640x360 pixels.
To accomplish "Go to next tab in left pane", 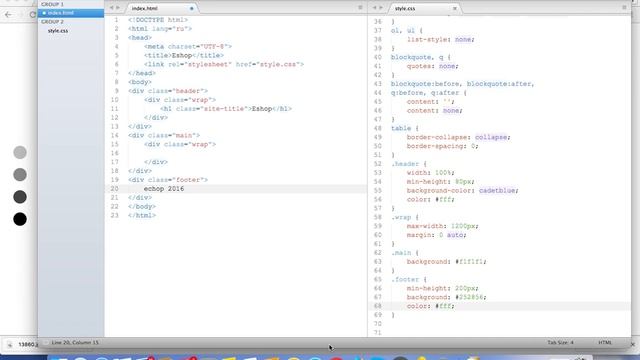I will click(118, 8).
